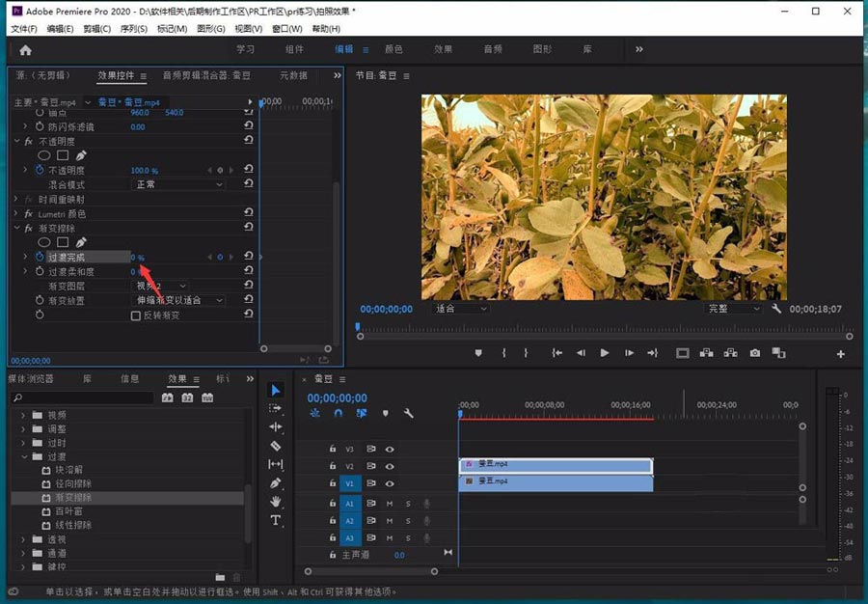Open the 适合 zoom level dropdown
The width and height of the screenshot is (868, 604).
click(x=460, y=309)
